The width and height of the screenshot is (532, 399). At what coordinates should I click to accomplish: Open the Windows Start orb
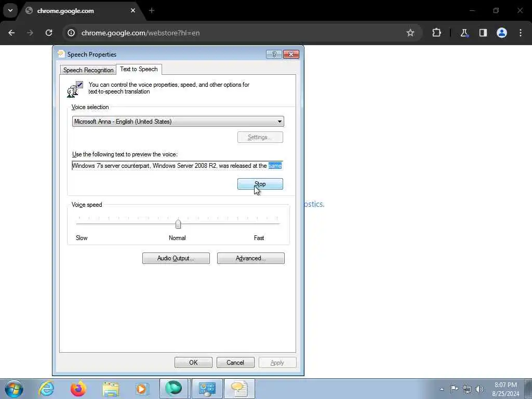(x=14, y=389)
